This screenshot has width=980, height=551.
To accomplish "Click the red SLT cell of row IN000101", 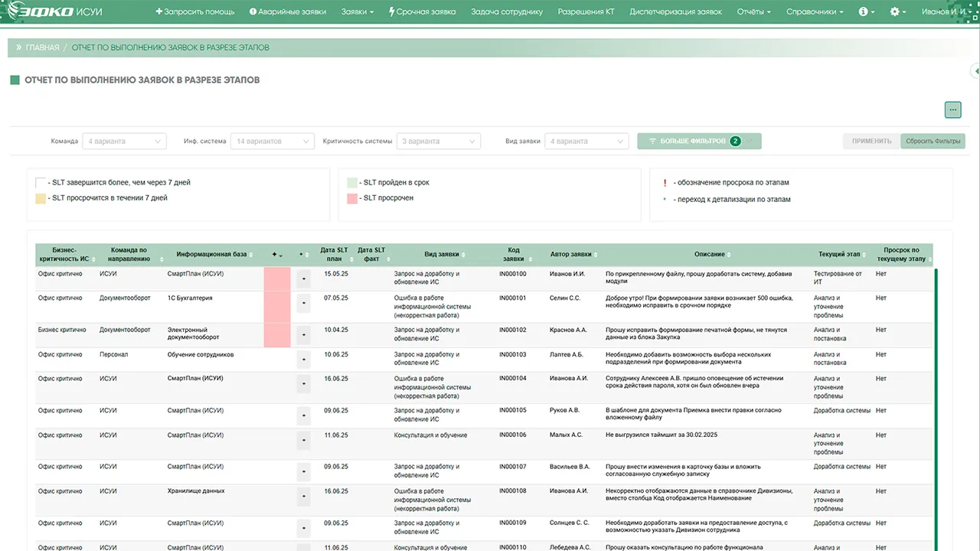I will (x=277, y=307).
